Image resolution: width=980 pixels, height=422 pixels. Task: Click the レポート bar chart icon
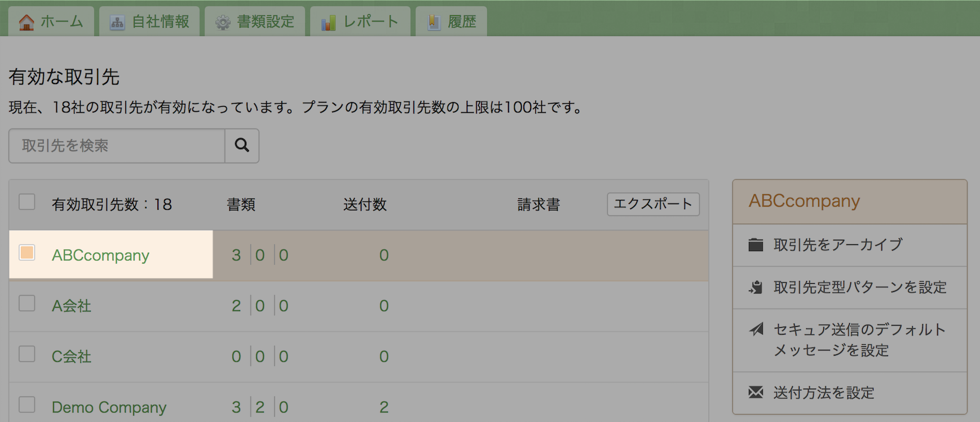328,23
